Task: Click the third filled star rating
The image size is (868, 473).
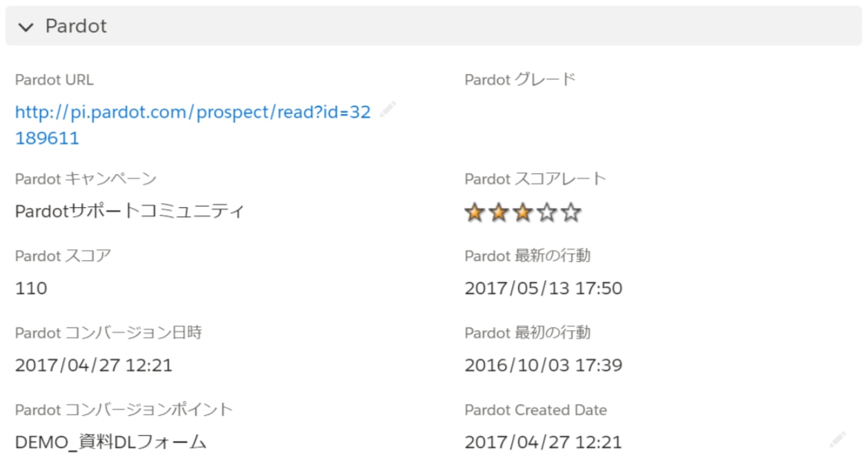Action: click(x=522, y=213)
